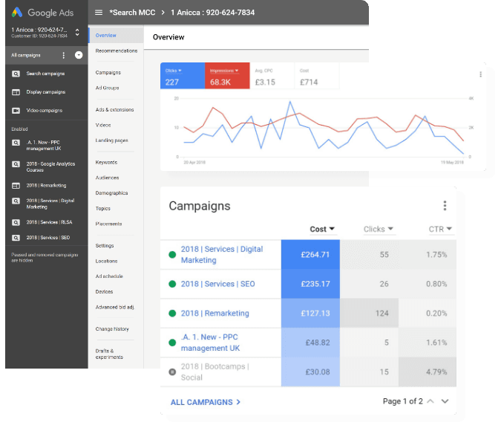Select Recommendations in page menu
The image size is (504, 431).
(x=117, y=51)
